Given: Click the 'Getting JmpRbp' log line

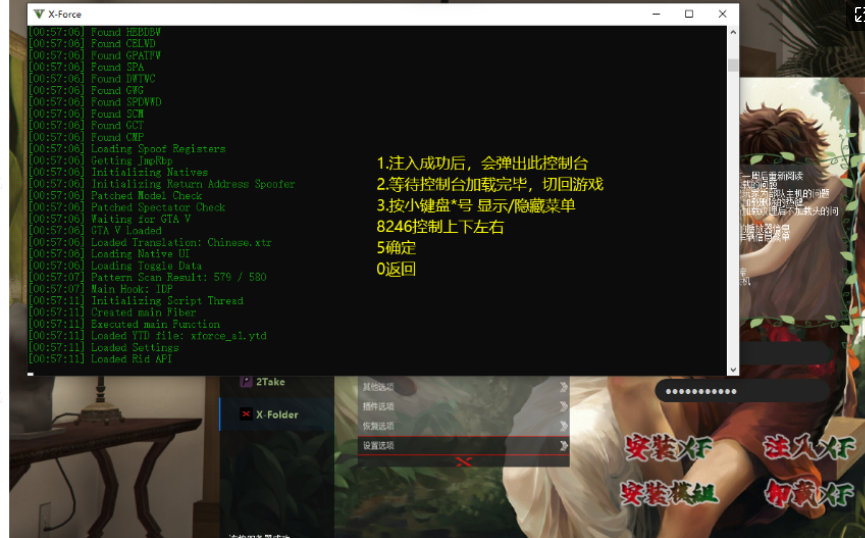Looking at the screenshot, I should 100,161.
